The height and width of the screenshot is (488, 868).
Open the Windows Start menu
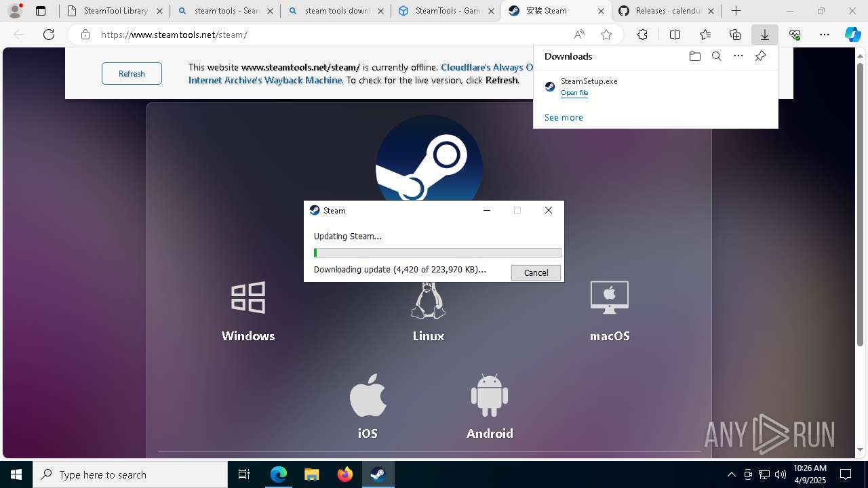pyautogui.click(x=16, y=474)
